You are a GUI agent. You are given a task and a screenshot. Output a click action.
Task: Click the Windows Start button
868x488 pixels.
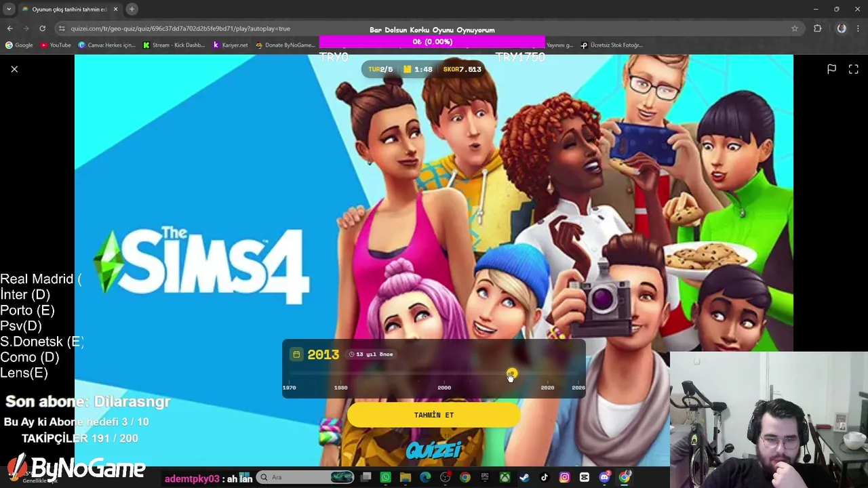pyautogui.click(x=245, y=477)
